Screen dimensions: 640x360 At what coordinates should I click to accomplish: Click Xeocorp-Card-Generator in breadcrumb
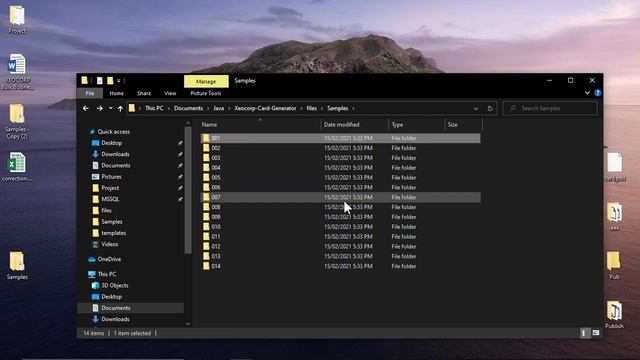point(265,108)
